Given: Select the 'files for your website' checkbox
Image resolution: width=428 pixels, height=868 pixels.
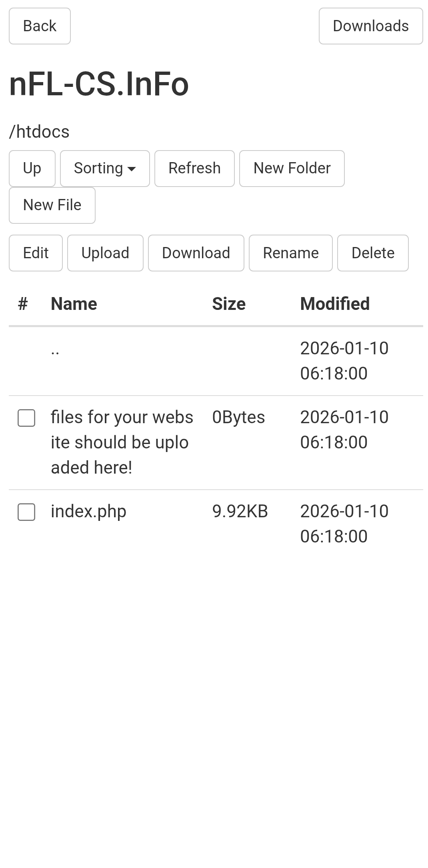Looking at the screenshot, I should pyautogui.click(x=26, y=418).
